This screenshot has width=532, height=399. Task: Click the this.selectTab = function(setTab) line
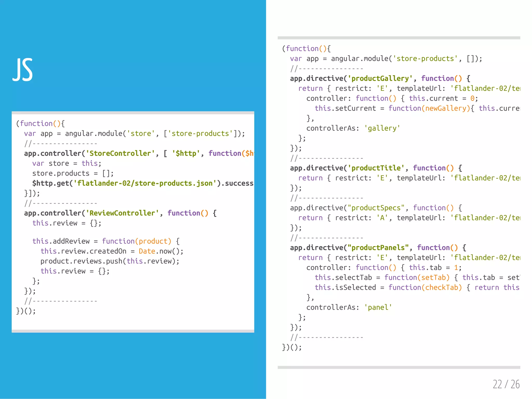click(x=417, y=278)
